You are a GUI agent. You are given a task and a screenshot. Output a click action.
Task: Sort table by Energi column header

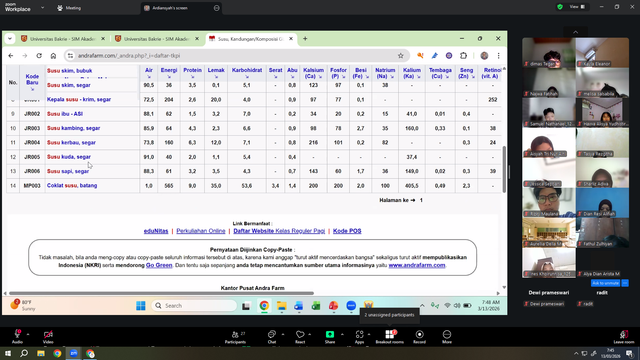[169, 73]
